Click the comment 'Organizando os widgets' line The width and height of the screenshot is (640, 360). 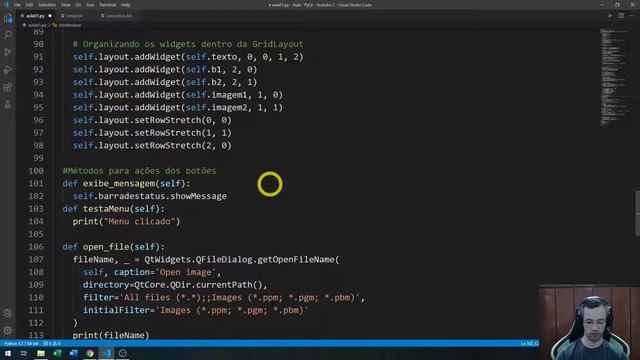188,44
